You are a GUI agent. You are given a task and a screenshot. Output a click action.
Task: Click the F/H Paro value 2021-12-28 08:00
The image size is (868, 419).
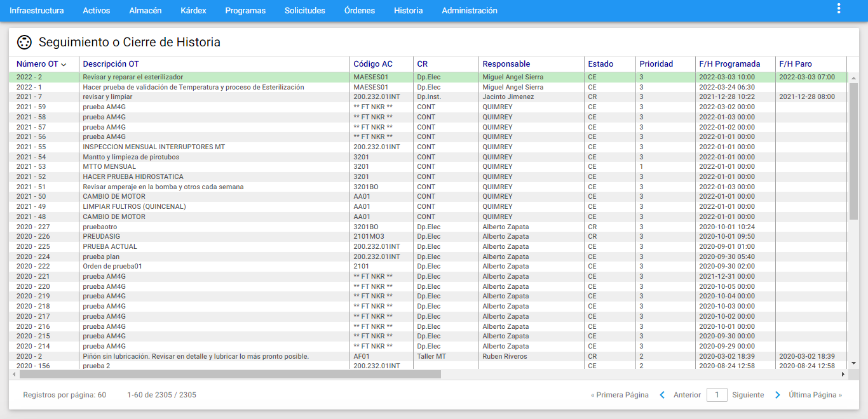807,97
